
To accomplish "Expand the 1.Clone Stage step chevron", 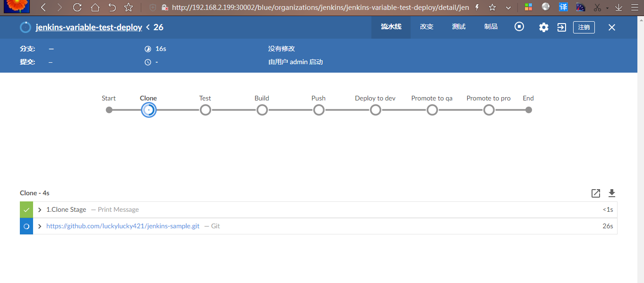I will (x=40, y=210).
